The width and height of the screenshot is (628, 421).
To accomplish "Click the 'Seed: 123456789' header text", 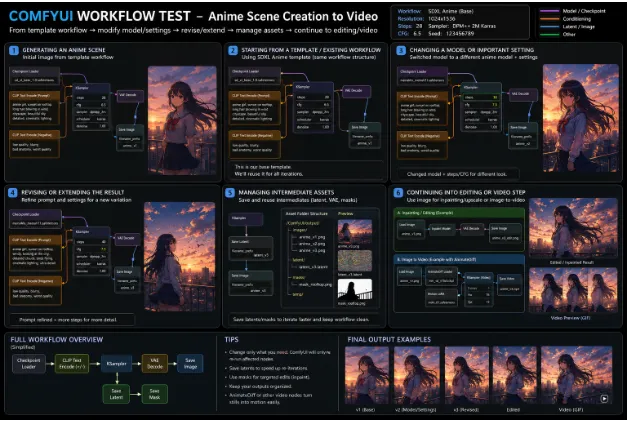I will [451, 34].
